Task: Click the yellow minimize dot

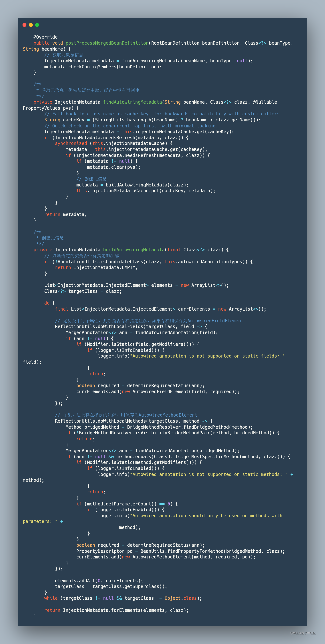Action: click(x=31, y=25)
